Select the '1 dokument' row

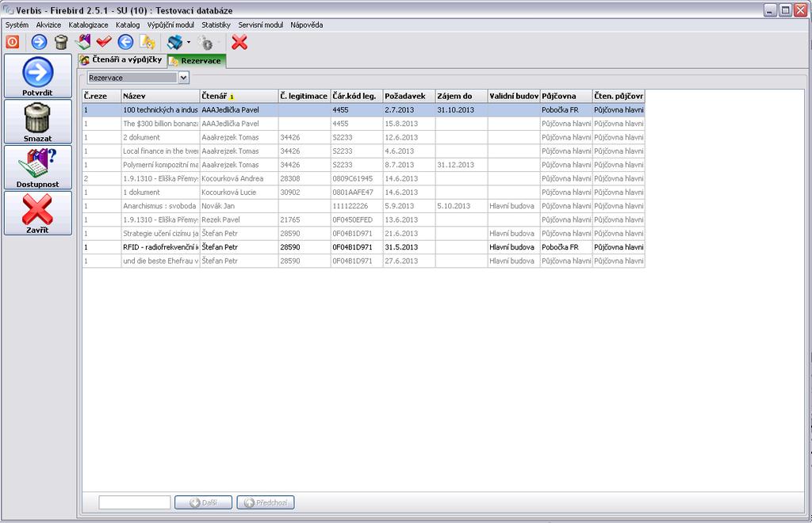click(363, 192)
